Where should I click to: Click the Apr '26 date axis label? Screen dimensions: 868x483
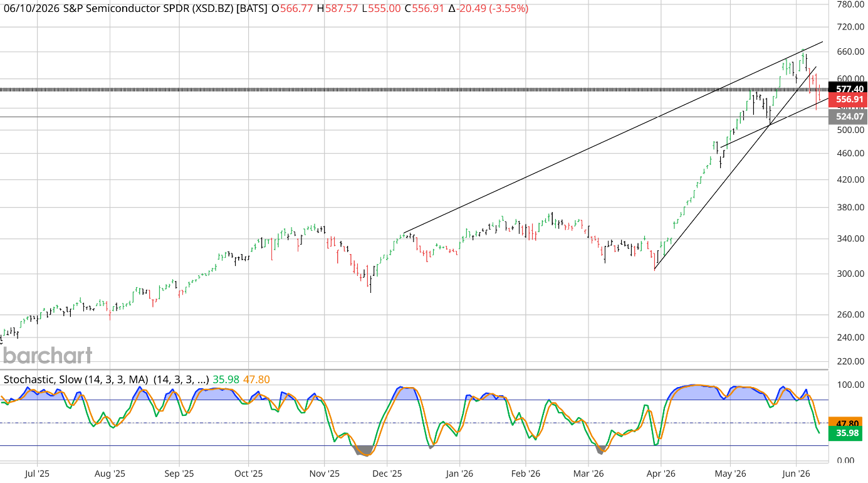[660, 474]
